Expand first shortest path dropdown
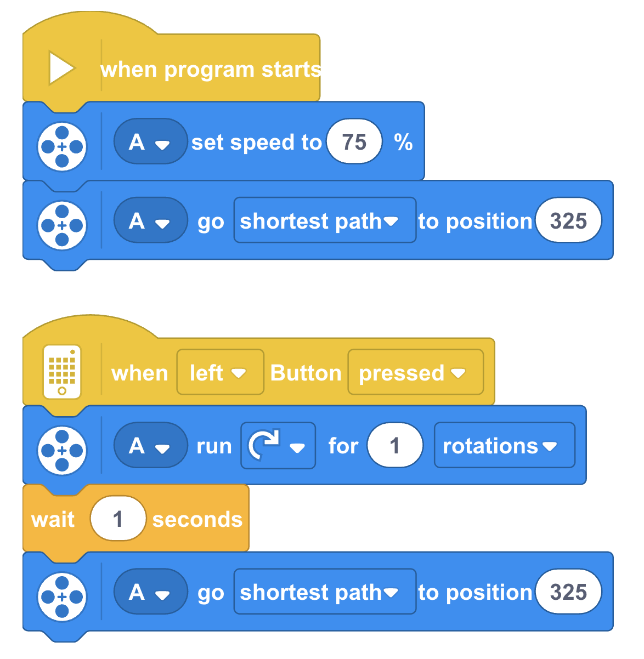 [x=325, y=220]
